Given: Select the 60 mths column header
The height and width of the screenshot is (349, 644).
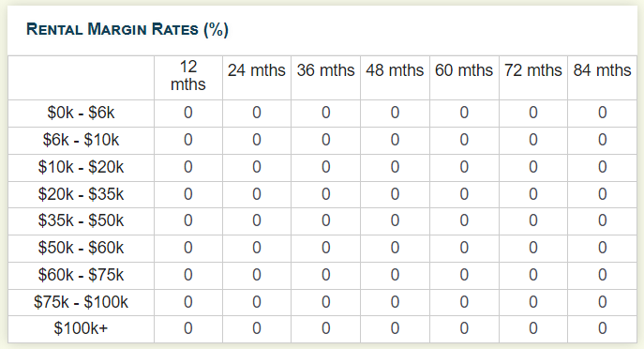Looking at the screenshot, I should point(464,70).
